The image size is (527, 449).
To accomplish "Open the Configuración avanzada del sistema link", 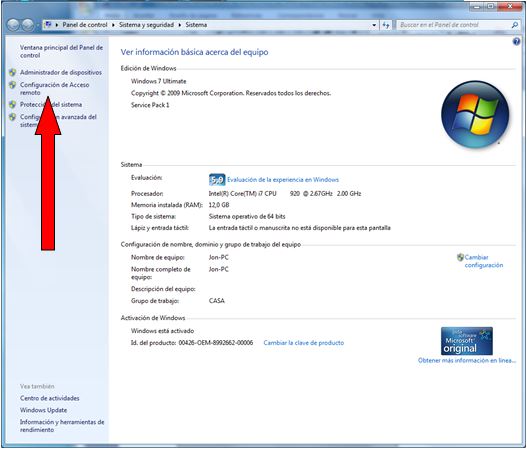I will (x=58, y=121).
